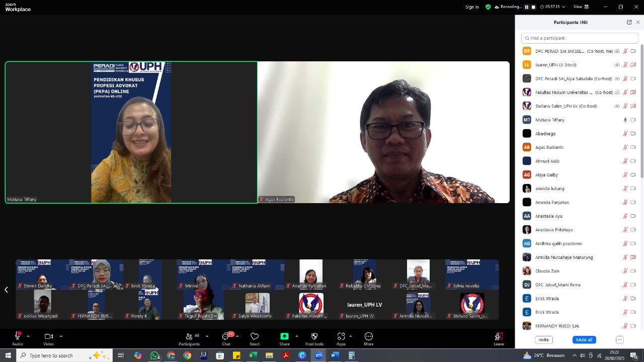Stop the cloud recording
This screenshot has height=362, width=644.
point(533,7)
